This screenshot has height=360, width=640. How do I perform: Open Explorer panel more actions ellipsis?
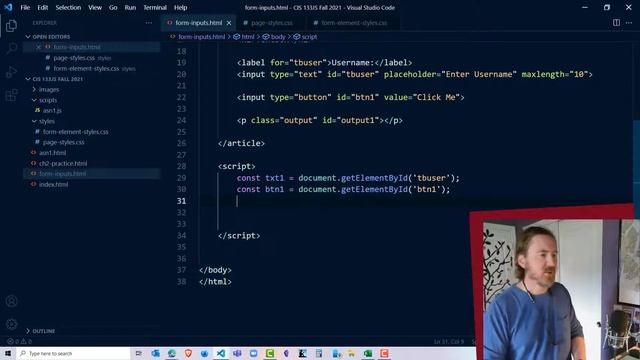coord(149,23)
